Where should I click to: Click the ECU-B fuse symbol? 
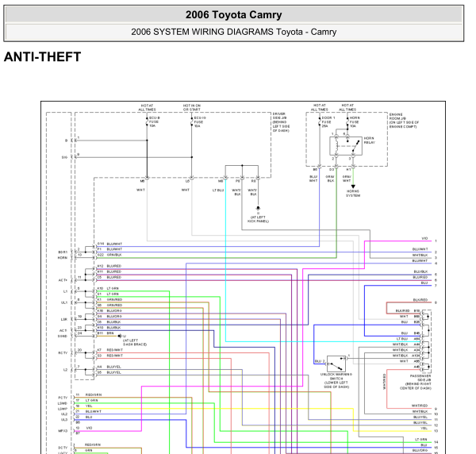click(147, 121)
